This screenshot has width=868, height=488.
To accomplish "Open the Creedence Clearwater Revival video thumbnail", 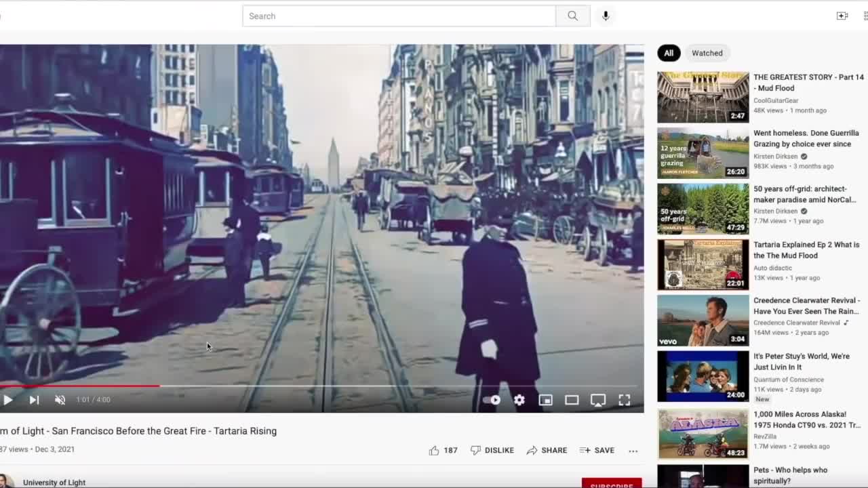I will tap(703, 320).
